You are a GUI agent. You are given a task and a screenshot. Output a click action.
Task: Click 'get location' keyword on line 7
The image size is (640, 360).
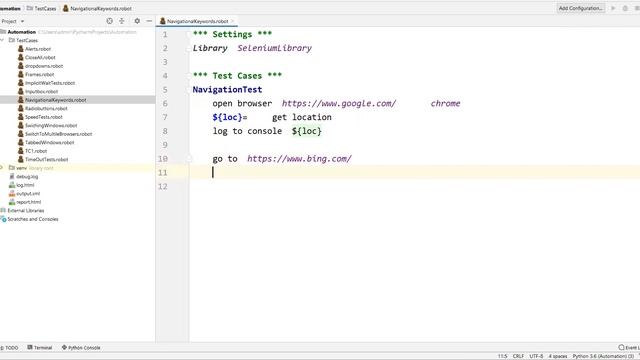click(x=302, y=118)
